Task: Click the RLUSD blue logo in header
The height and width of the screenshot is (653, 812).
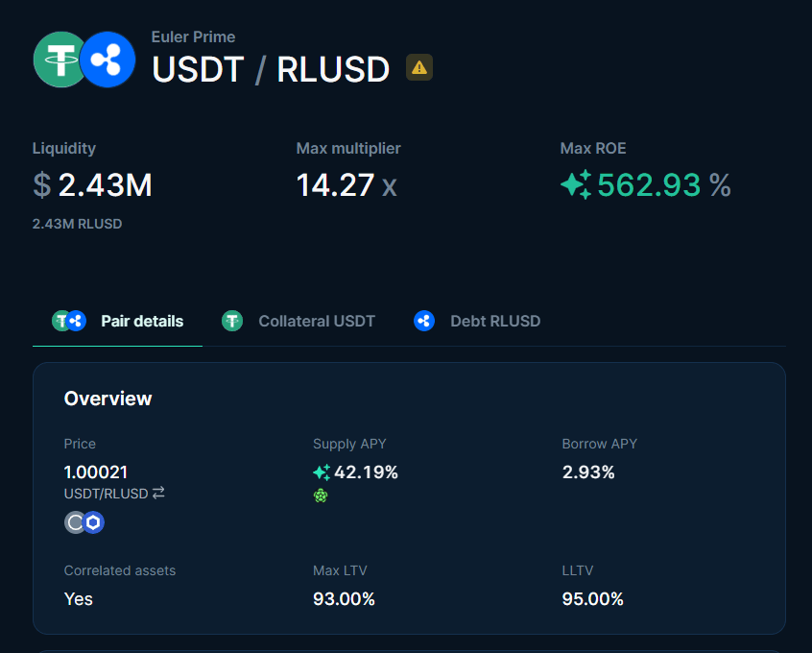Action: coord(107,60)
